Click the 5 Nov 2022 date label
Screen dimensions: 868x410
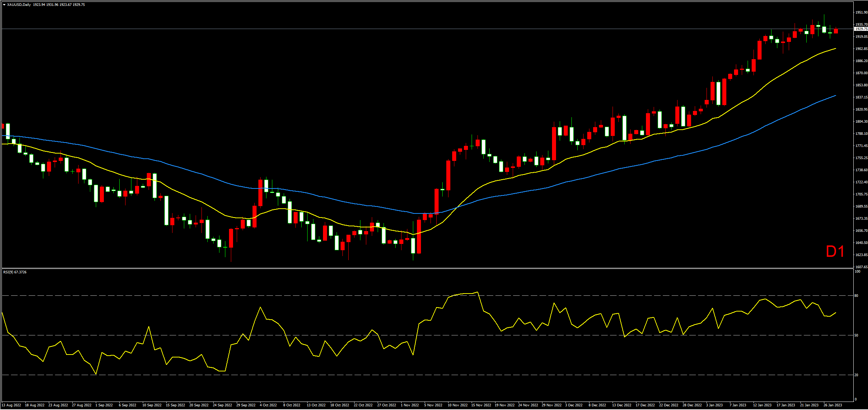[x=433, y=405]
